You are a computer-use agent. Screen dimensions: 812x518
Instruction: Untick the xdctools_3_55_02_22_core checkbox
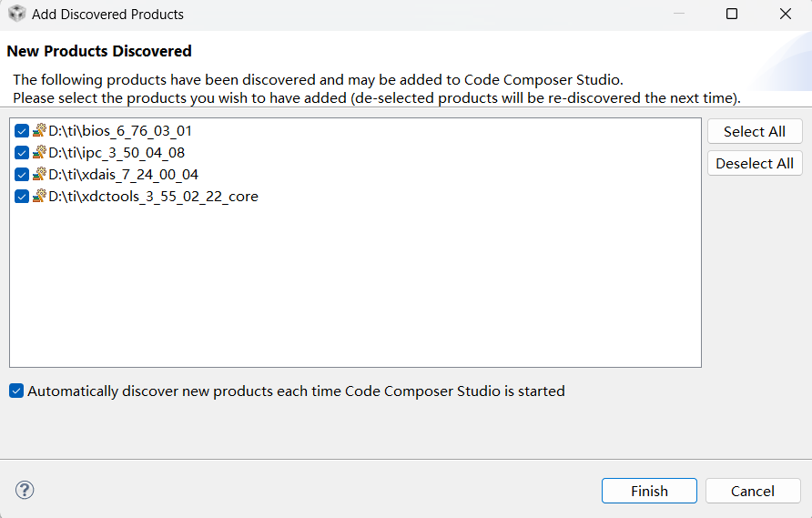point(22,196)
